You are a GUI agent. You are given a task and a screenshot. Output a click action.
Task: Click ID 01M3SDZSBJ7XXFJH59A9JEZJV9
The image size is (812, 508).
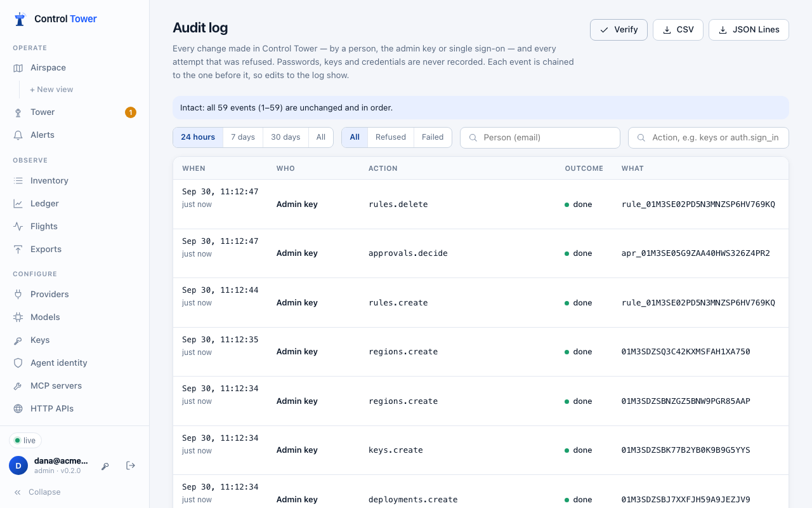pyautogui.click(x=686, y=500)
